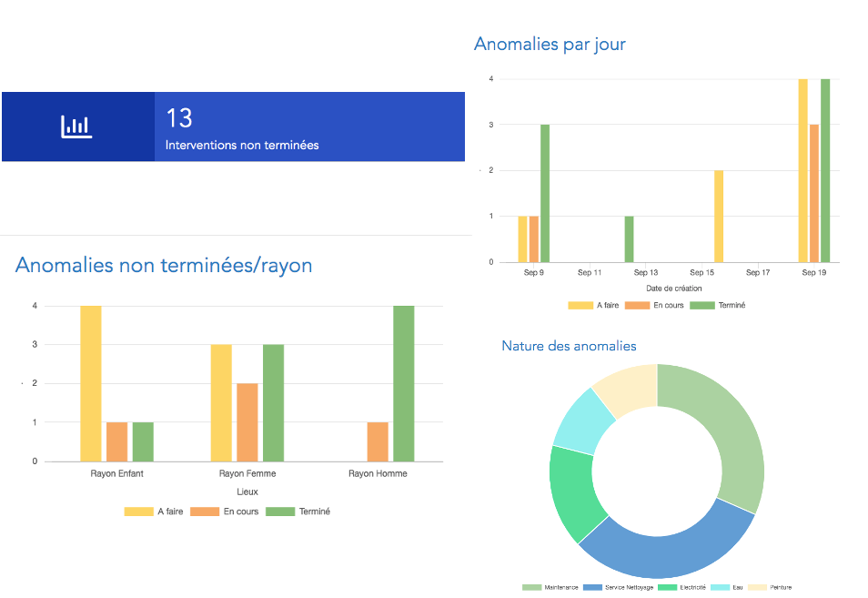
Task: Click the Peinture legend swatch
Action: (x=757, y=587)
